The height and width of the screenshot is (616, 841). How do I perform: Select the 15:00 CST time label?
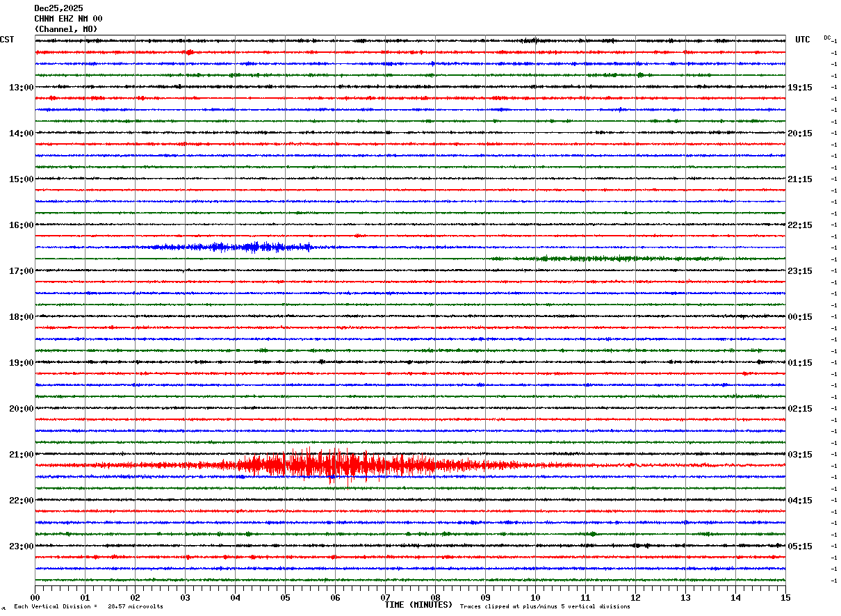22,179
